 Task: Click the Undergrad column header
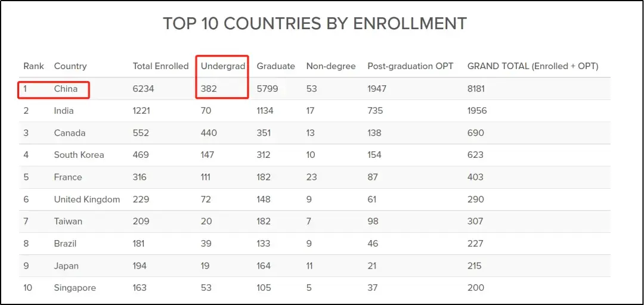click(x=223, y=66)
